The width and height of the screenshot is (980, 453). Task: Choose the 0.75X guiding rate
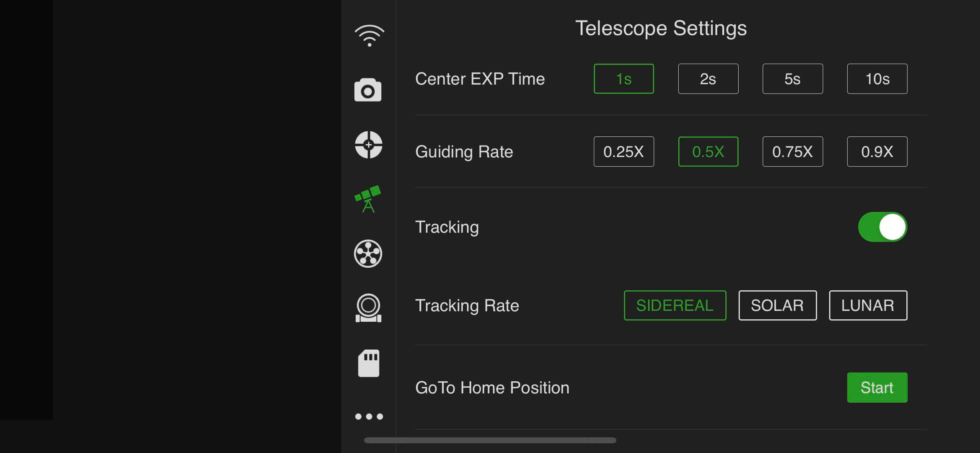(x=792, y=151)
